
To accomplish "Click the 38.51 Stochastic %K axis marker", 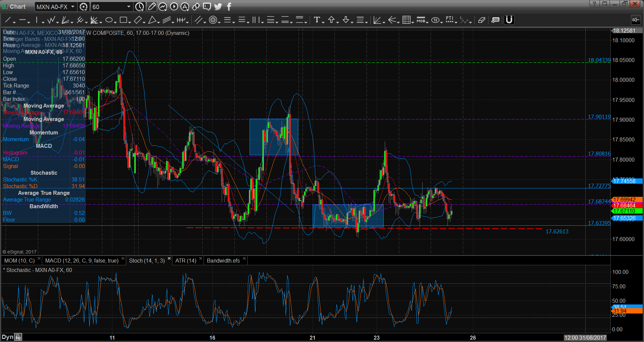I will tap(627, 306).
